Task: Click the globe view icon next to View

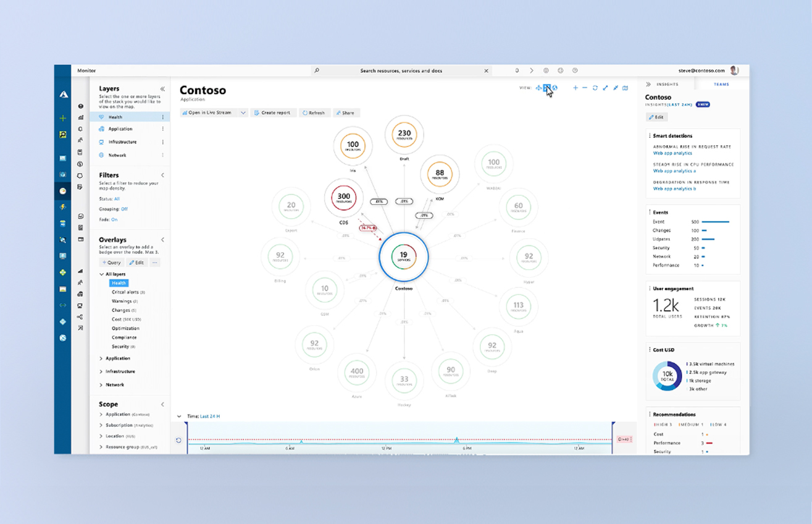Action: coord(555,88)
